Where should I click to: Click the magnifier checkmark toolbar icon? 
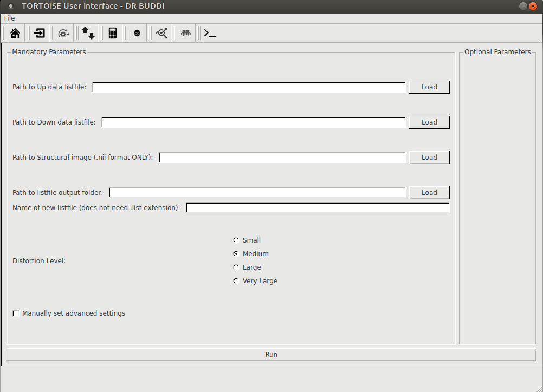(x=161, y=33)
